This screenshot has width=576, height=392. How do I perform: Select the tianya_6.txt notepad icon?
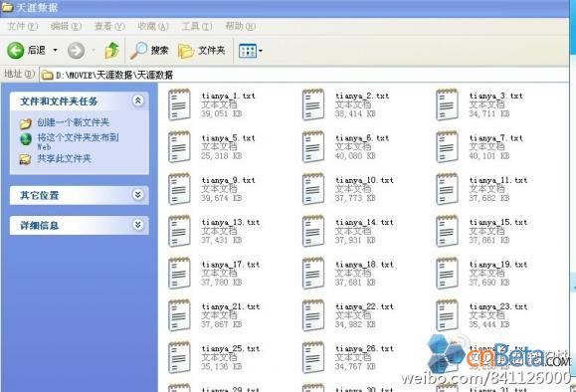[x=313, y=147]
